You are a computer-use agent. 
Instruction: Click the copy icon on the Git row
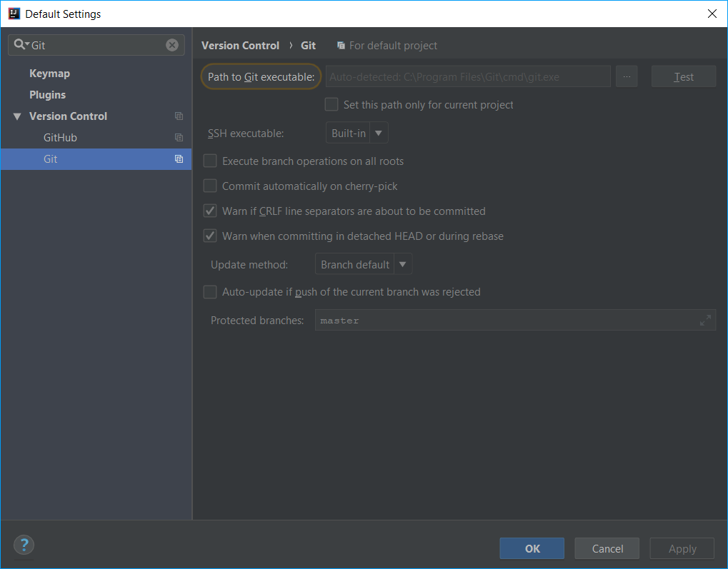pyautogui.click(x=179, y=159)
